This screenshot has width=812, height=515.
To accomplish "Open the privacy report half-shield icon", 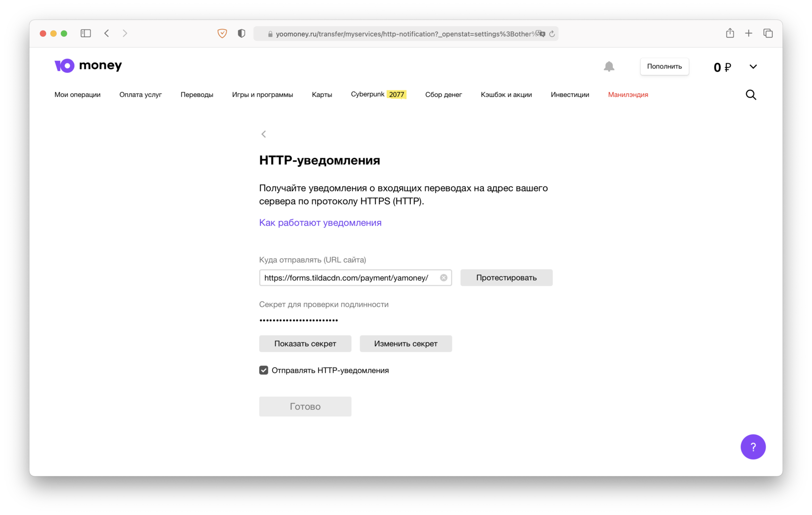I will (x=242, y=33).
